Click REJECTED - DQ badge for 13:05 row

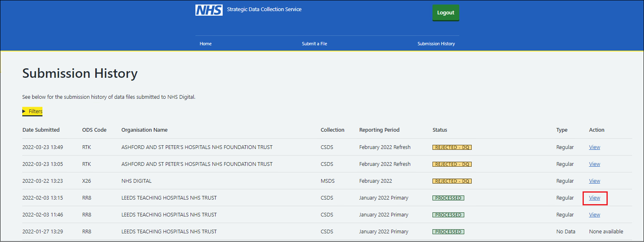click(x=452, y=164)
